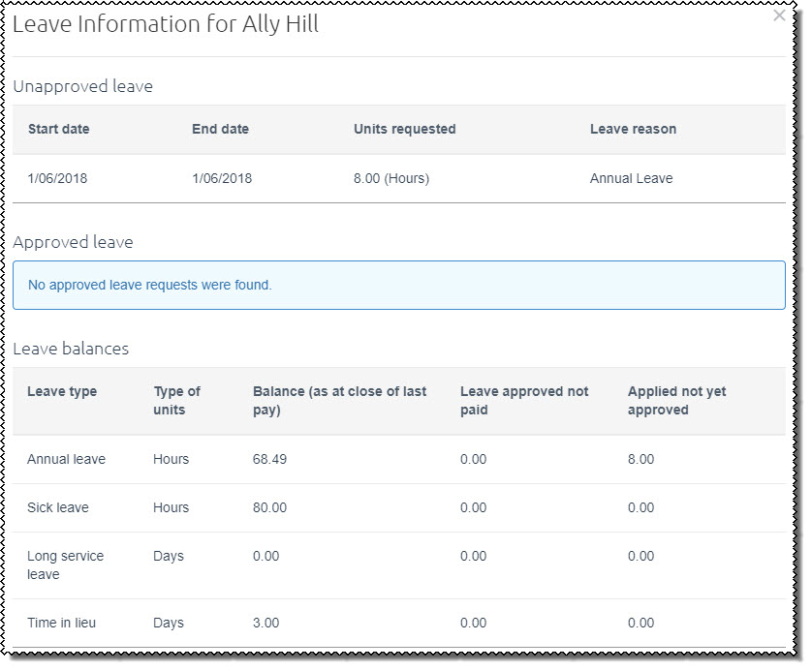This screenshot has height=671, width=812.
Task: Select the Sick leave row label
Action: 59,508
